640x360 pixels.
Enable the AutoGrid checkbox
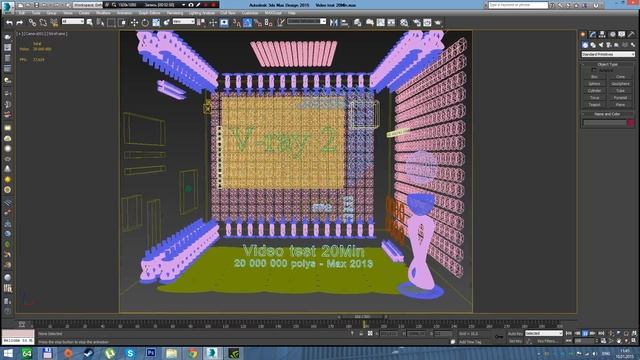point(594,70)
